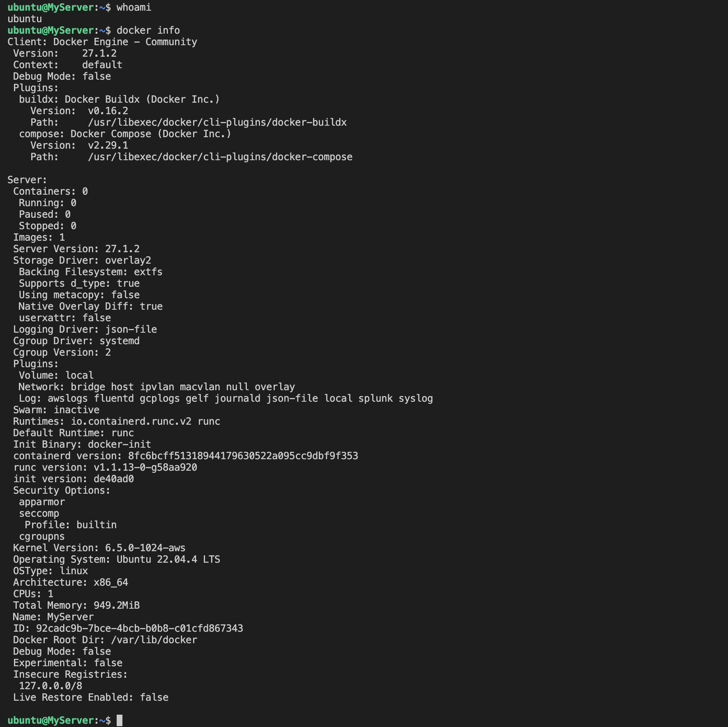Click the docker-buildx plugin path
Image resolution: width=728 pixels, height=727 pixels.
(217, 122)
